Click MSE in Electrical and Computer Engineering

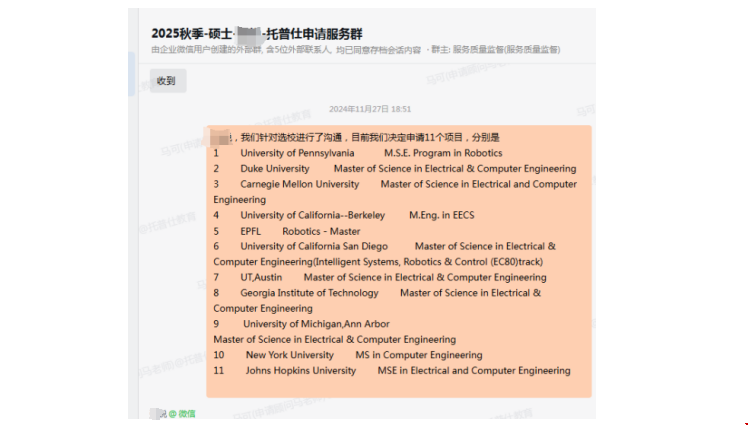(x=474, y=371)
